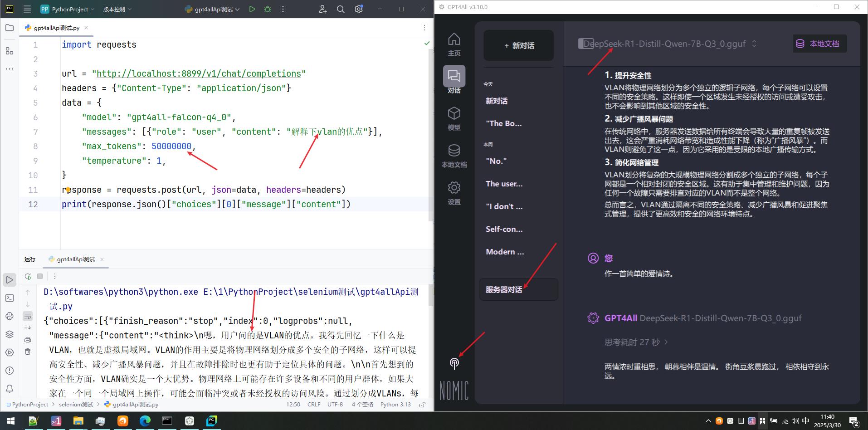Open 本地文档 in GPT4All's left sidebar

tap(454, 156)
